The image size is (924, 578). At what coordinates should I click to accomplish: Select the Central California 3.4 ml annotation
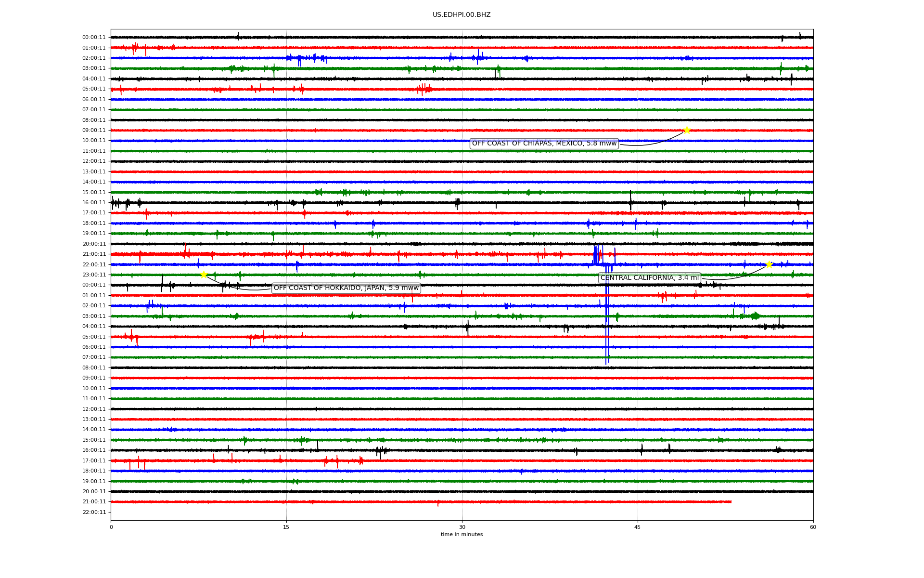[x=650, y=278]
